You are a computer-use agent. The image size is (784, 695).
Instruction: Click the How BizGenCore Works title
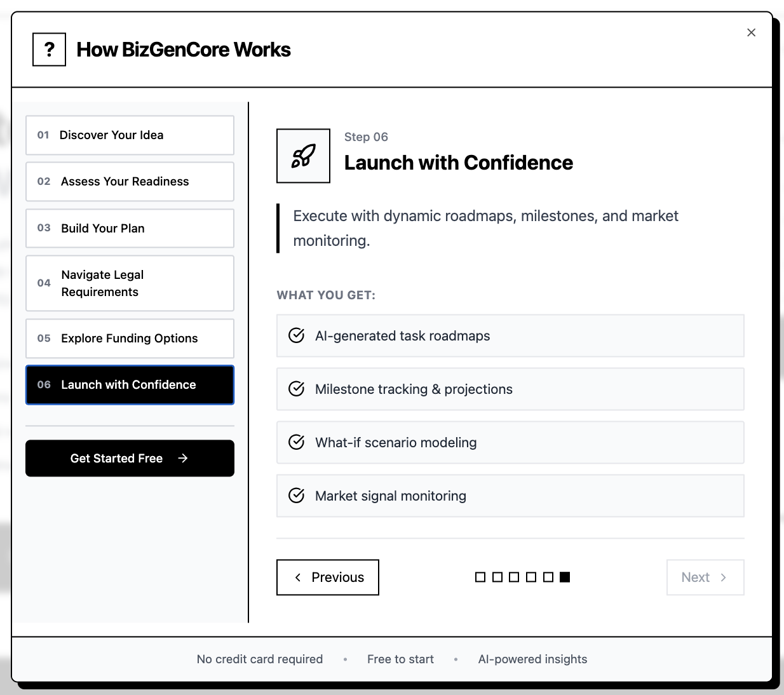pos(184,50)
